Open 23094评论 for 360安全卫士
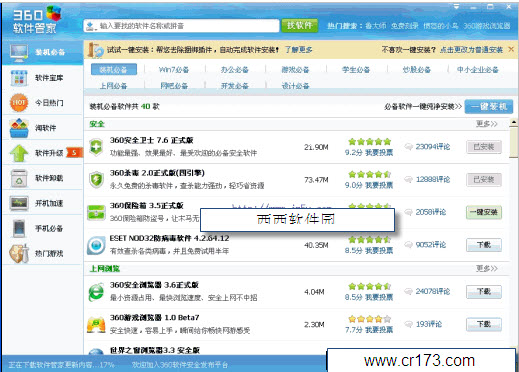519x372 pixels. click(x=432, y=147)
